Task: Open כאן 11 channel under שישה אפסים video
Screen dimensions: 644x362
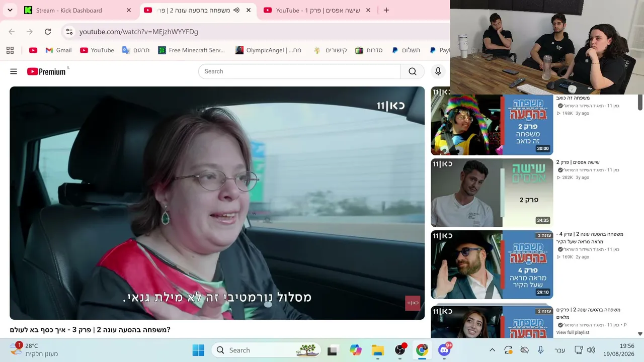Action: pos(592,170)
